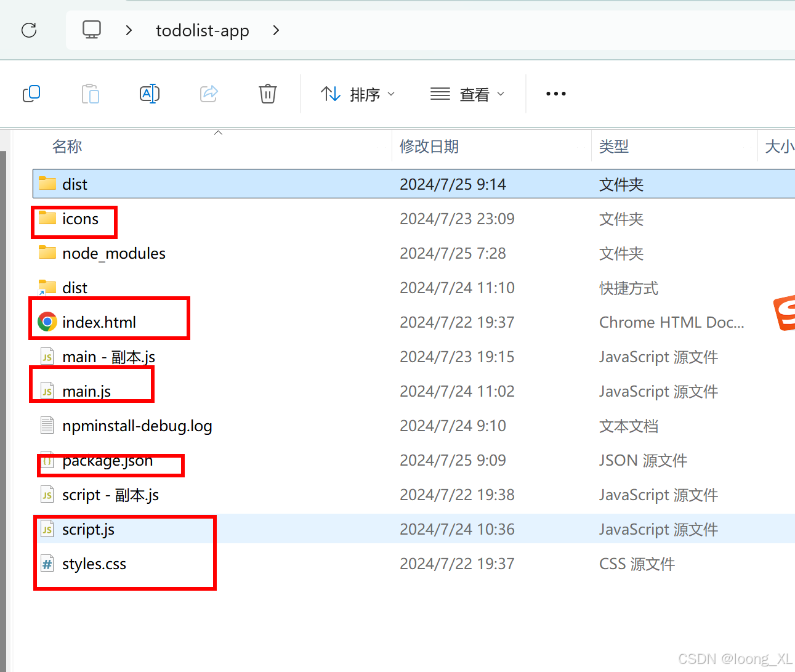This screenshot has width=795, height=672.
Task: Click the This PC monitor icon
Action: click(92, 30)
